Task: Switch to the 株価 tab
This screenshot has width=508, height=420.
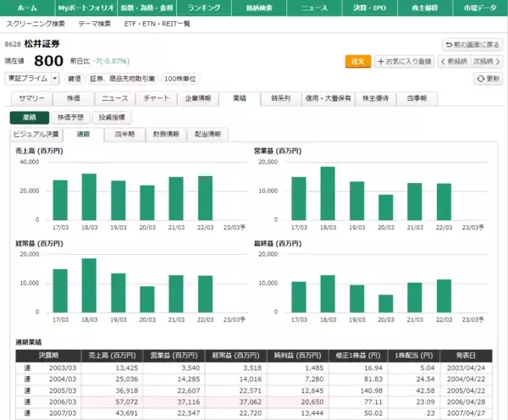Action: [x=73, y=98]
